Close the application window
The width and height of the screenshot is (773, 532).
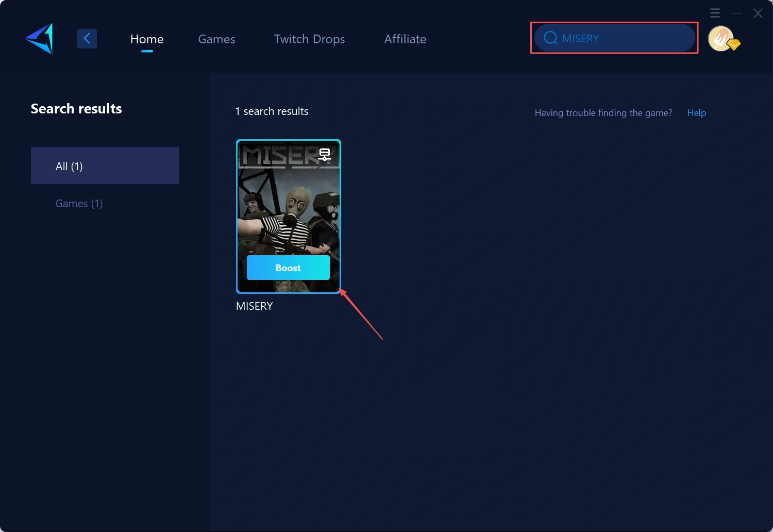[x=758, y=13]
